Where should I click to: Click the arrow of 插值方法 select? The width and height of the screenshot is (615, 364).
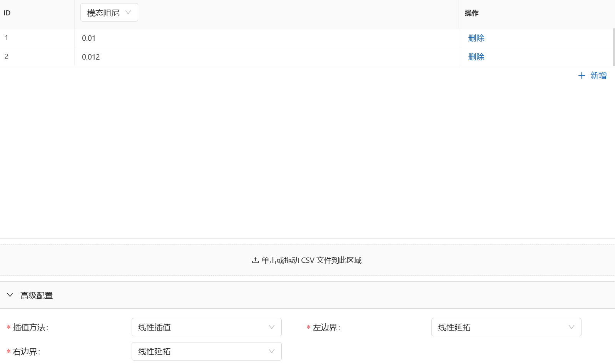272,327
